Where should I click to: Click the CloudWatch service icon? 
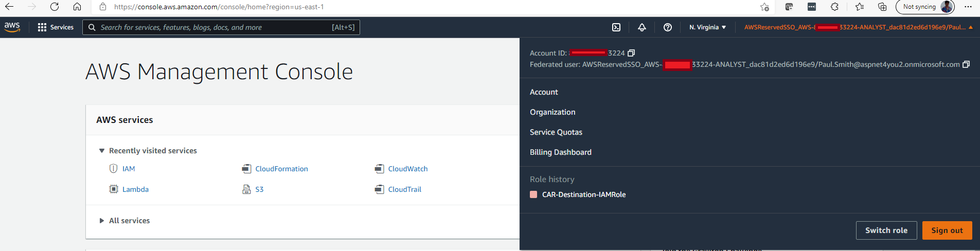[x=379, y=169]
